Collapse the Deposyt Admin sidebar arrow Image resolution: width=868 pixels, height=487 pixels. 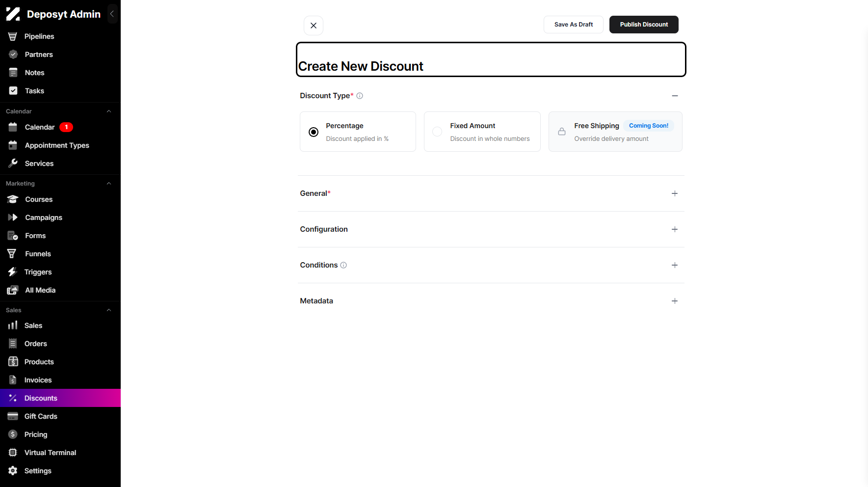coord(112,14)
